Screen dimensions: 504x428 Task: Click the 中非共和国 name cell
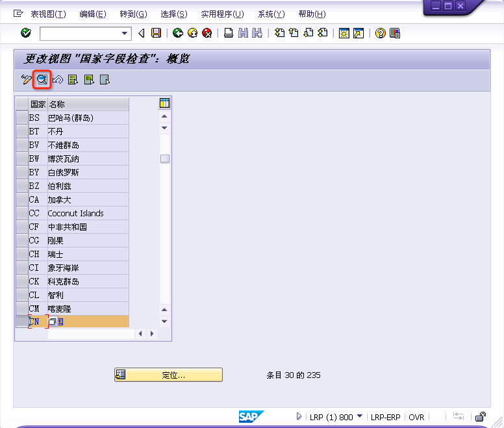coord(88,227)
